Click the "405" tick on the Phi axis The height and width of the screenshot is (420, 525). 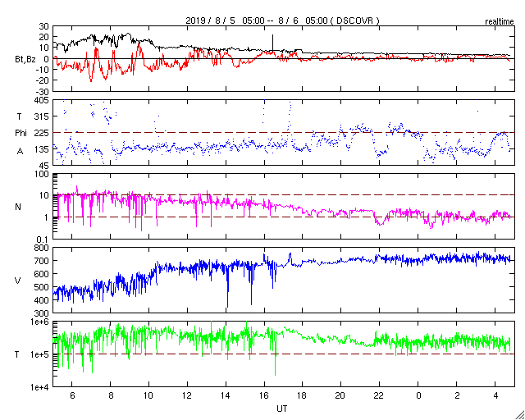tap(42, 100)
